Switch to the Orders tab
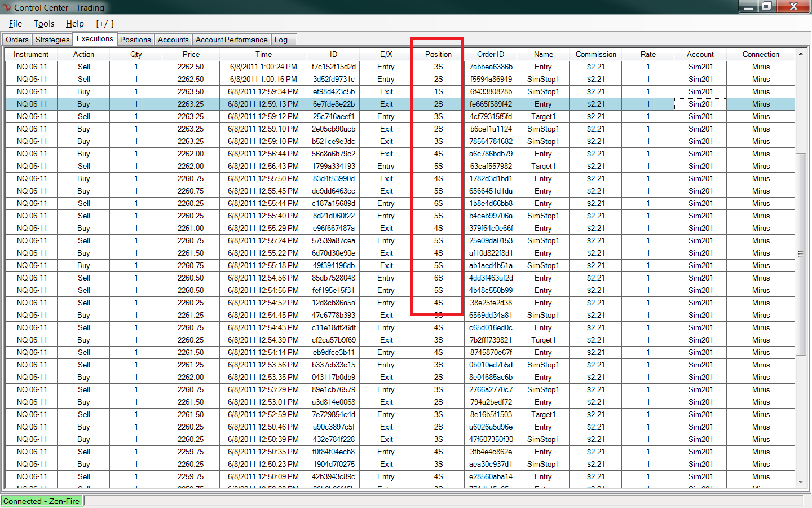This screenshot has height=508, width=812. pyautogui.click(x=17, y=40)
